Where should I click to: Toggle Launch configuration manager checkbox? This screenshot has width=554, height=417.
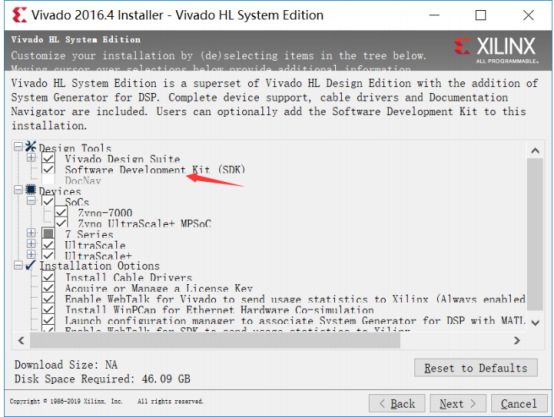coord(48,320)
